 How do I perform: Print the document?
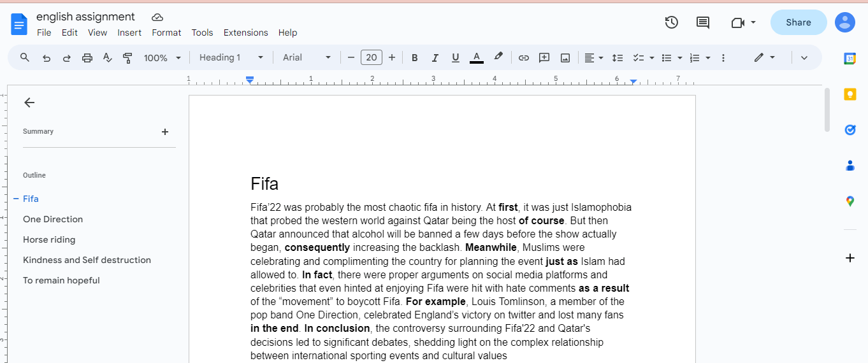pos(87,58)
